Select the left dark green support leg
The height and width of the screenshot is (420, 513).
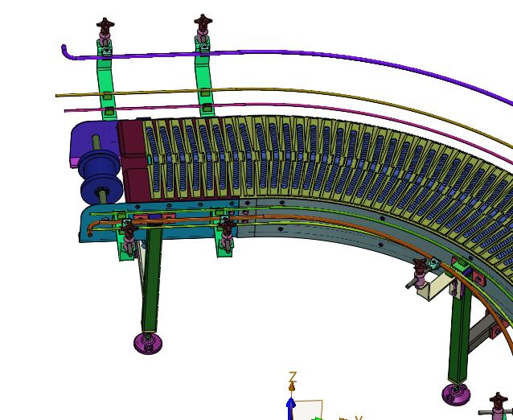pos(151,280)
